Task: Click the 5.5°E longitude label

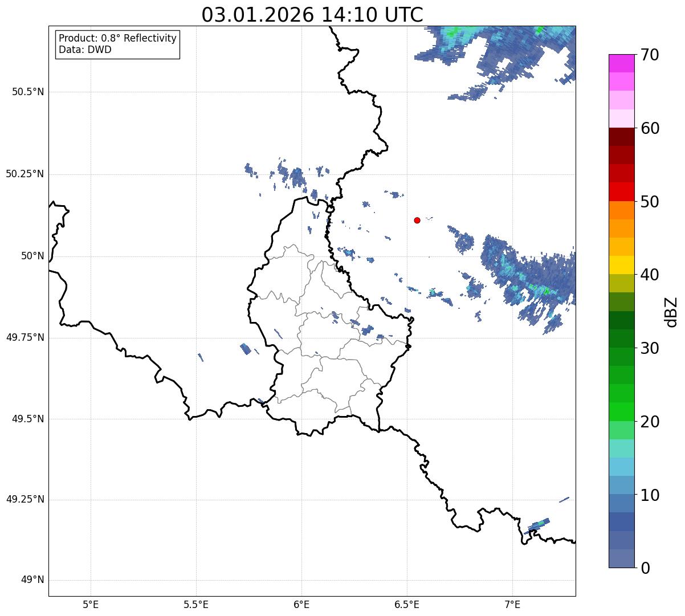Action: pos(196,605)
